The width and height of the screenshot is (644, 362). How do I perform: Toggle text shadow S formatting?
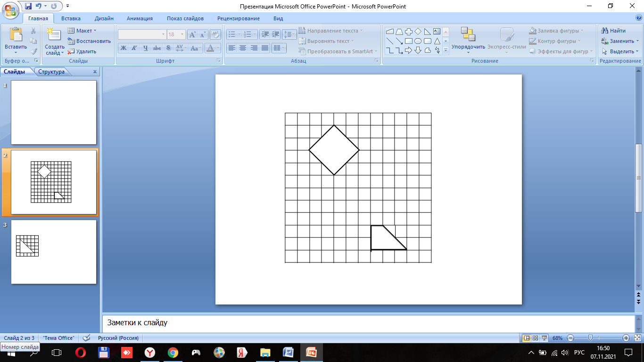(x=168, y=48)
